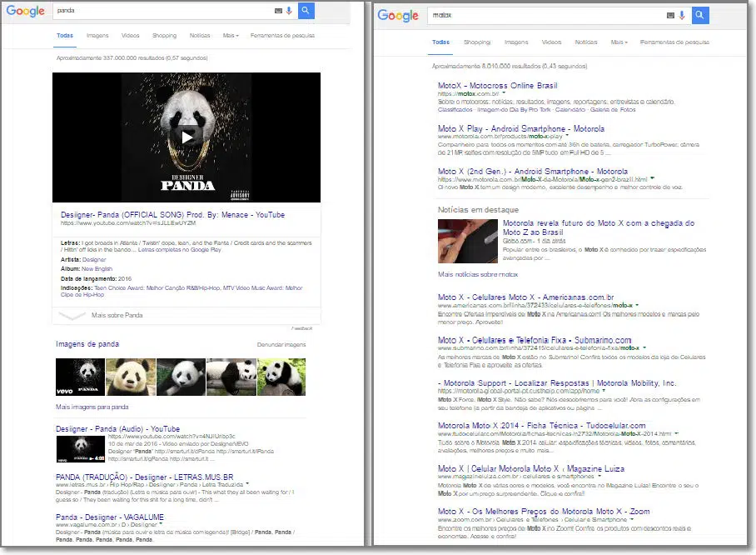Select the Todas tab in the motox window
Viewport: 756px width, 555px height.
440,42
